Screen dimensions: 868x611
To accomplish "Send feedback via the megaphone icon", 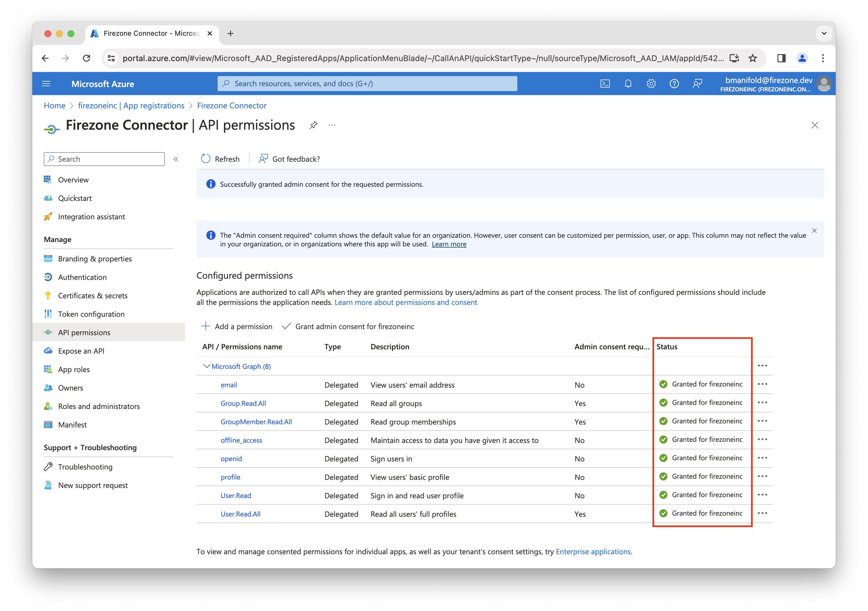I will (697, 83).
